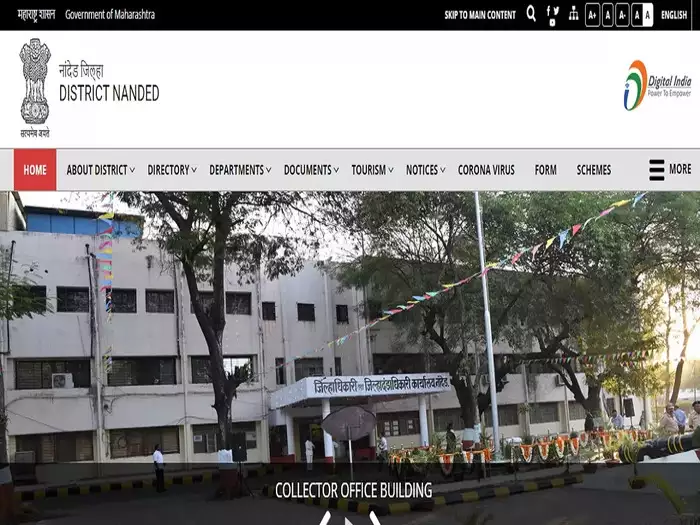Click the Marathi Nanded Jilha heading

pos(81,71)
